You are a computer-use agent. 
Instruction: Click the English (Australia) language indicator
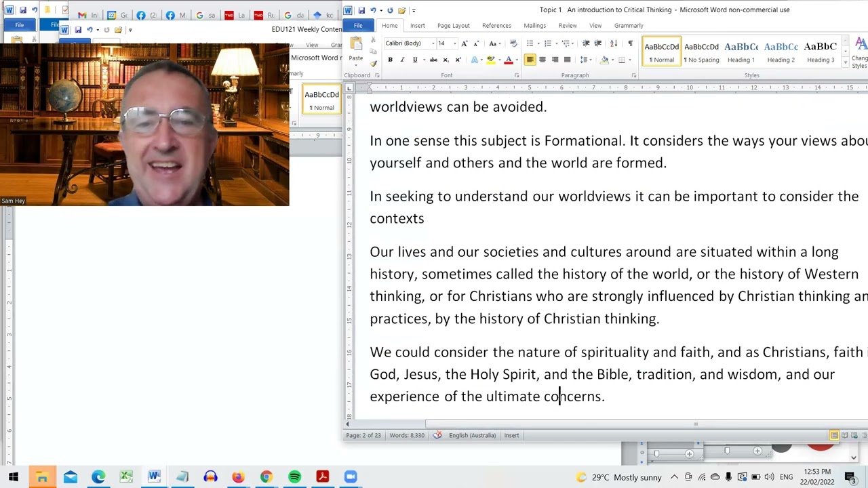[x=472, y=435]
